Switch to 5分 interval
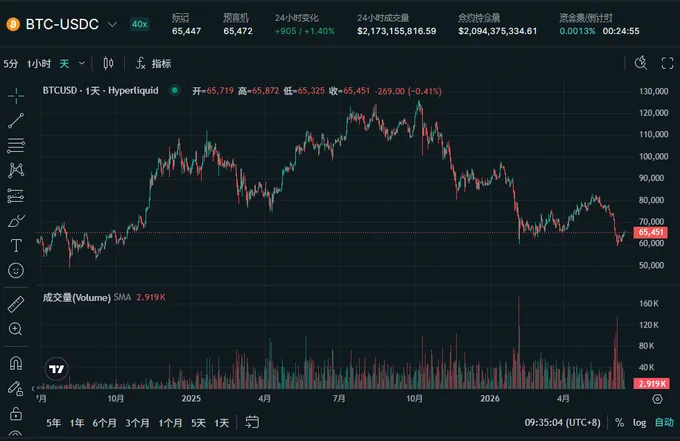680x441 pixels. coord(11,64)
